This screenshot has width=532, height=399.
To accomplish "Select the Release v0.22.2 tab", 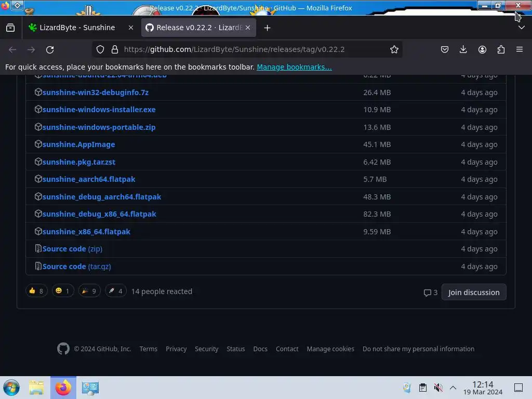I will pyautogui.click(x=198, y=28).
